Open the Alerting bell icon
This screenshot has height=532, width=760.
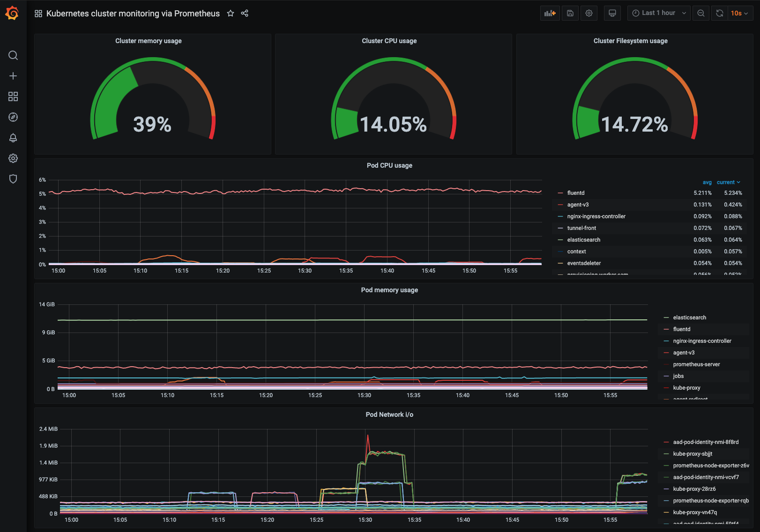pos(13,138)
